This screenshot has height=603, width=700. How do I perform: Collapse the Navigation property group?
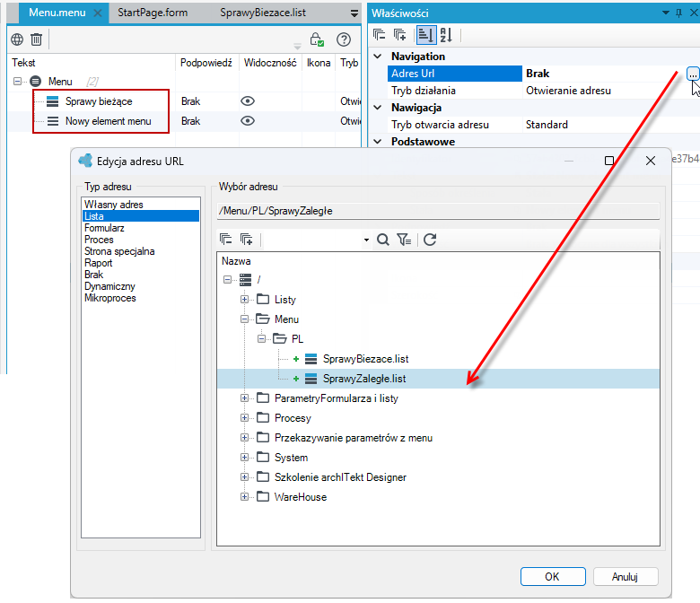pyautogui.click(x=378, y=57)
